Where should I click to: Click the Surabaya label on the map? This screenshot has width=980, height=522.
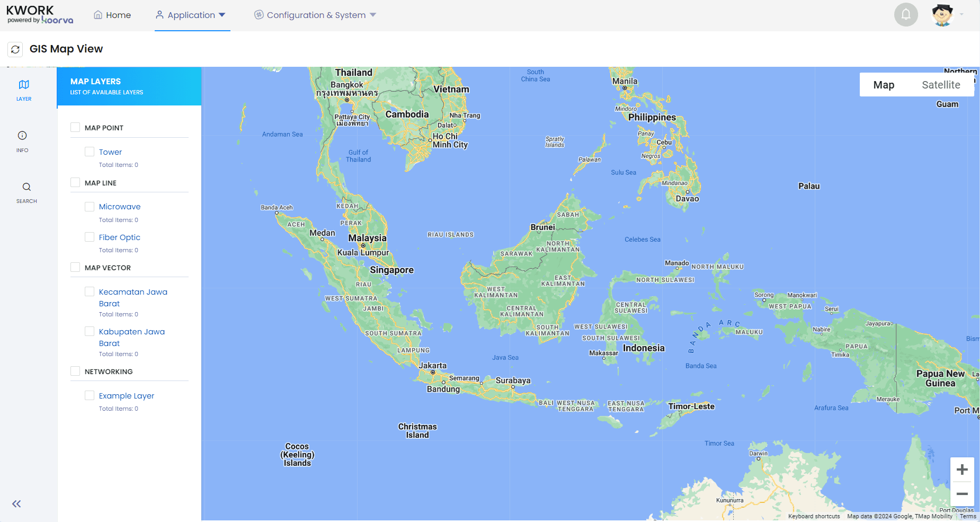pyautogui.click(x=513, y=381)
